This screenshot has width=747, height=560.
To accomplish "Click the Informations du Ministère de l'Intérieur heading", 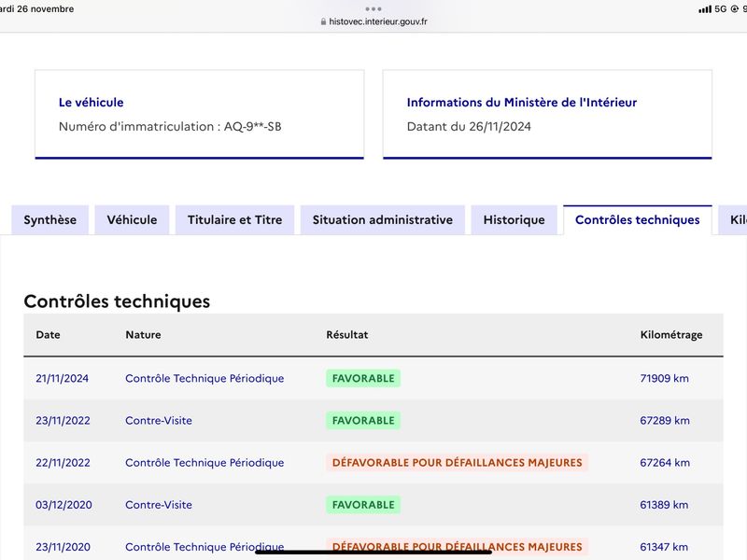I will (522, 103).
